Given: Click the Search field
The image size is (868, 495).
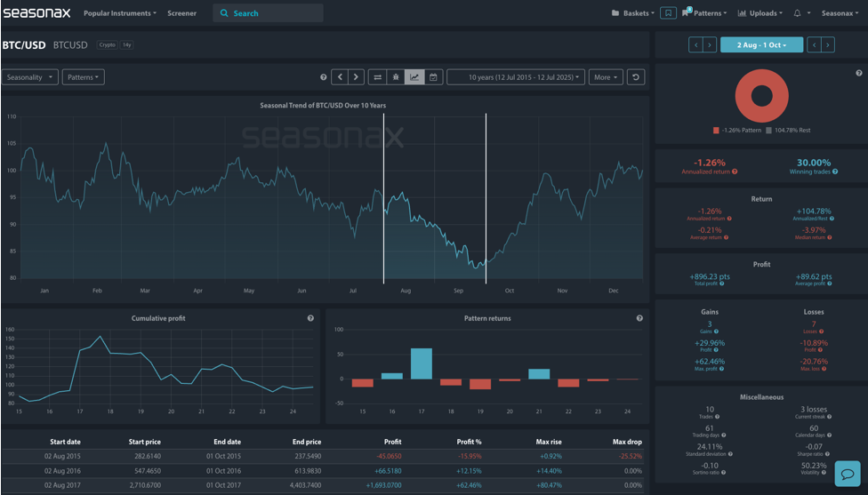Looking at the screenshot, I should 268,12.
